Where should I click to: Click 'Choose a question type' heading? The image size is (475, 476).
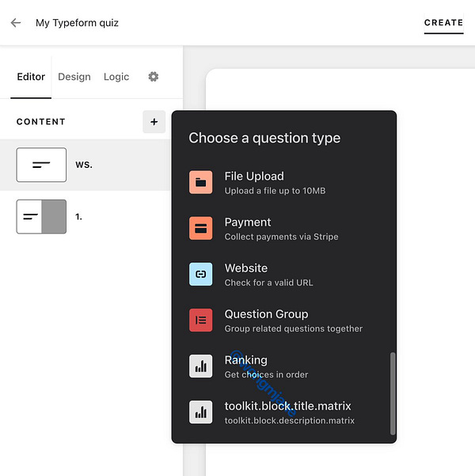click(x=264, y=138)
